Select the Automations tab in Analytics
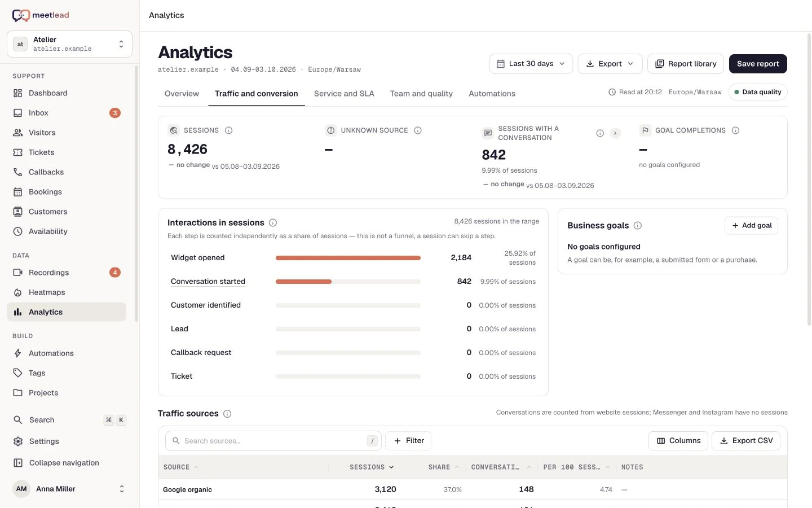The height and width of the screenshot is (508, 812). 492,94
